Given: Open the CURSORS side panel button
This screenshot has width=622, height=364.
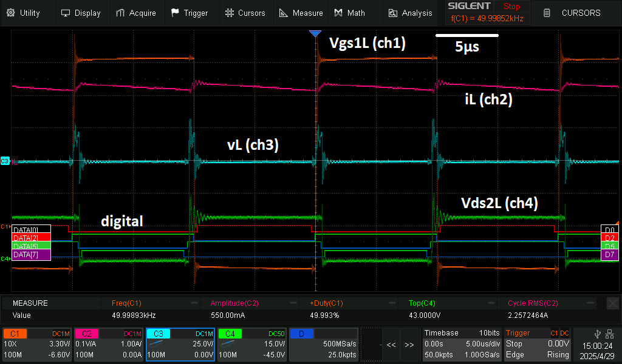Looking at the screenshot, I should coord(574,13).
